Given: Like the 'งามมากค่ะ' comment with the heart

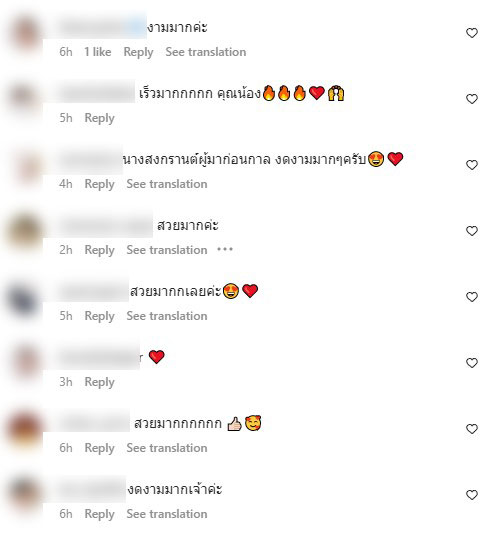Looking at the screenshot, I should pyautogui.click(x=472, y=33).
